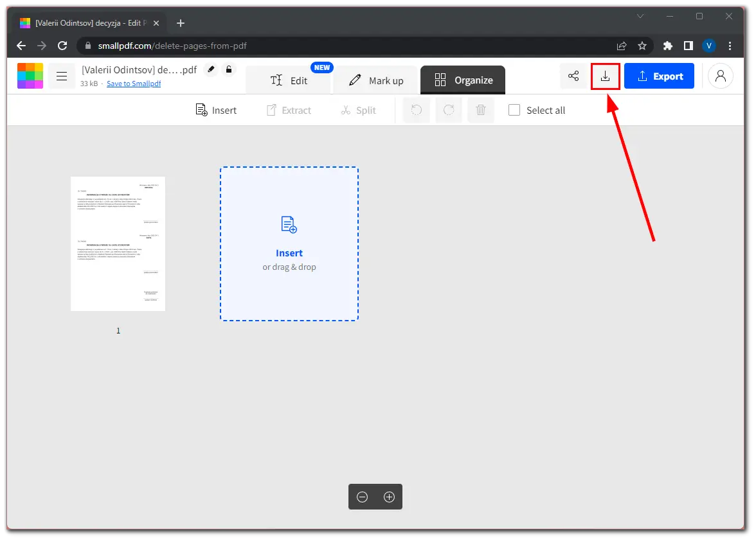This screenshot has width=756, height=541.
Task: Click the share icon next to download
Action: [x=573, y=76]
